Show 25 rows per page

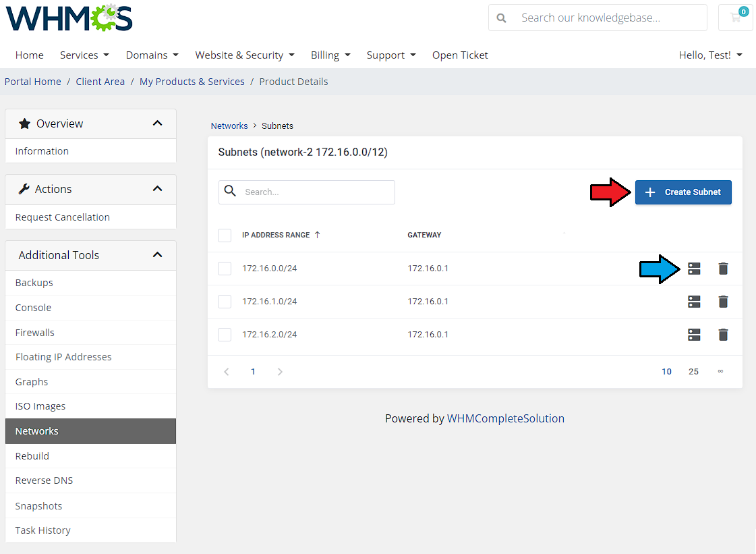coord(693,372)
